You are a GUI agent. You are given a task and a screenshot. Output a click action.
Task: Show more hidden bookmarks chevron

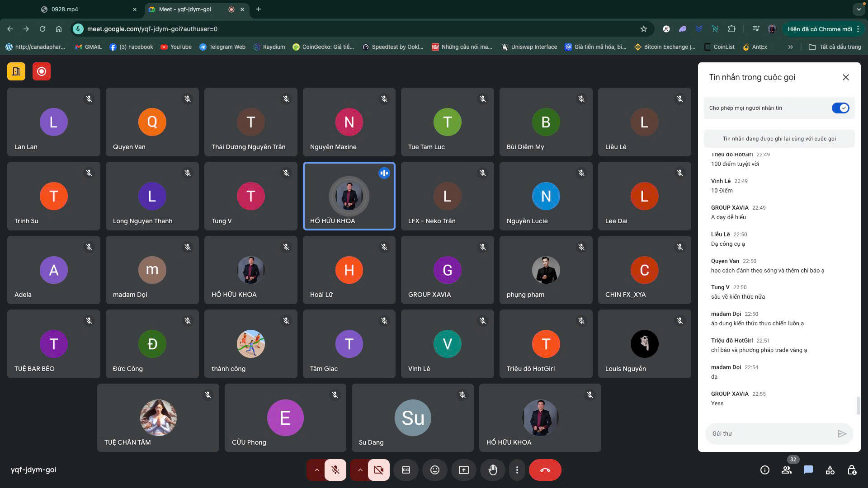(790, 47)
